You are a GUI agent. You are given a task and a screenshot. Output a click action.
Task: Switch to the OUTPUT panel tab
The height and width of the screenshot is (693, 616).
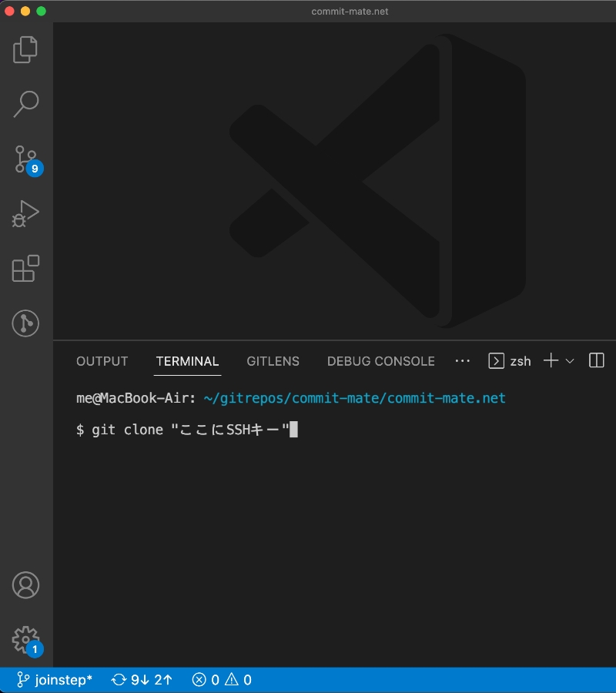click(102, 361)
